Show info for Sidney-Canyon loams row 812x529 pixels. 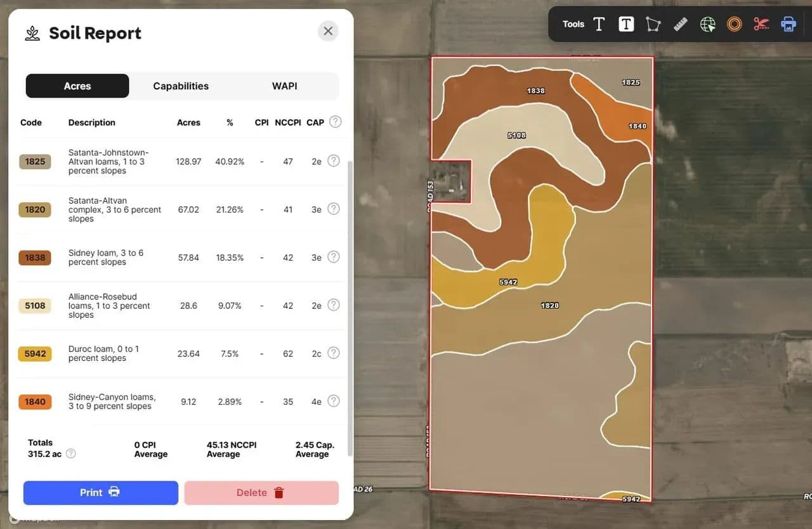tap(334, 401)
